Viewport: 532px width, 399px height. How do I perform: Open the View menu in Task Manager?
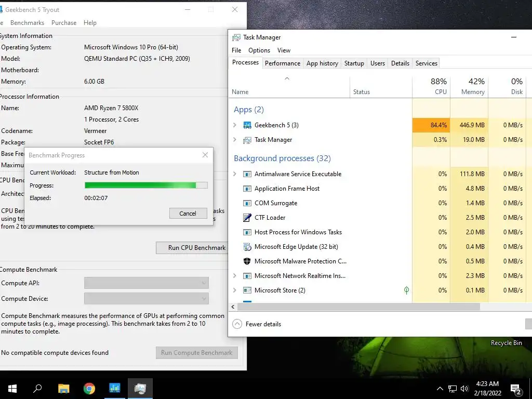[x=284, y=50]
